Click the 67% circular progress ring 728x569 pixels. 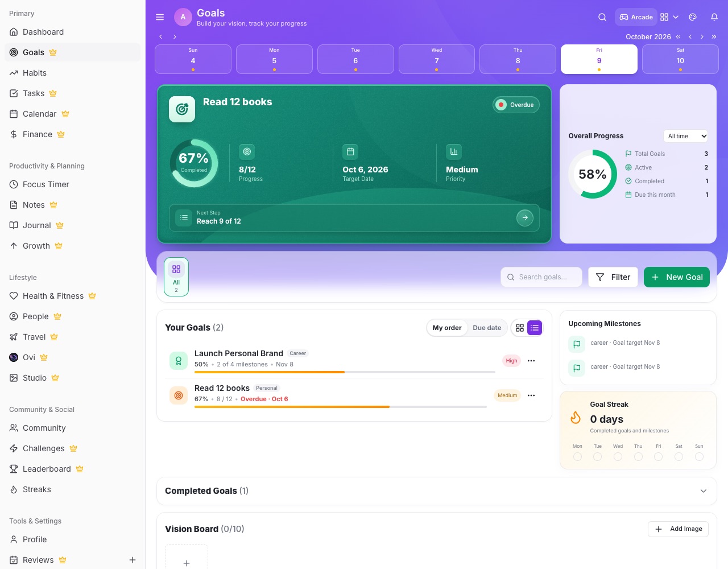[x=194, y=163]
